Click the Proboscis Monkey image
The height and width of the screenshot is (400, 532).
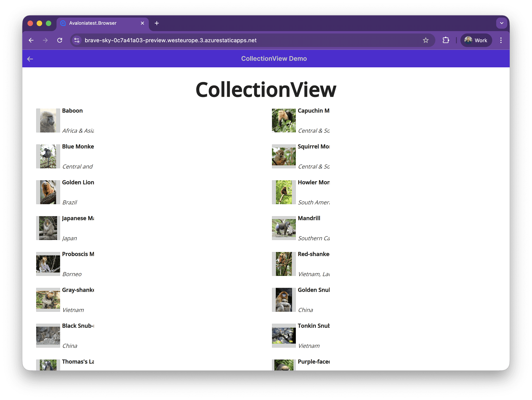point(48,264)
